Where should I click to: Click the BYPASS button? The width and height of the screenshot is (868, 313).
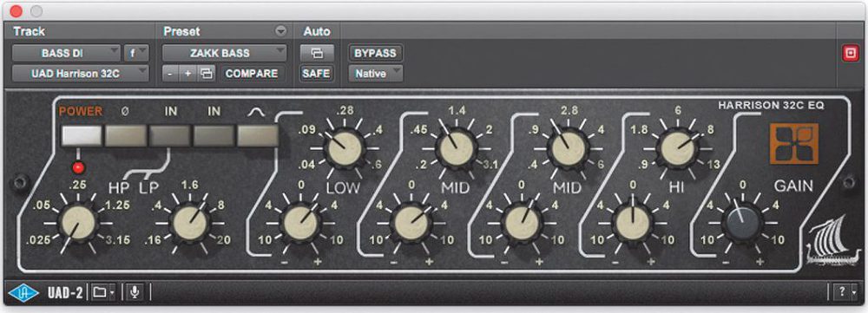[375, 53]
